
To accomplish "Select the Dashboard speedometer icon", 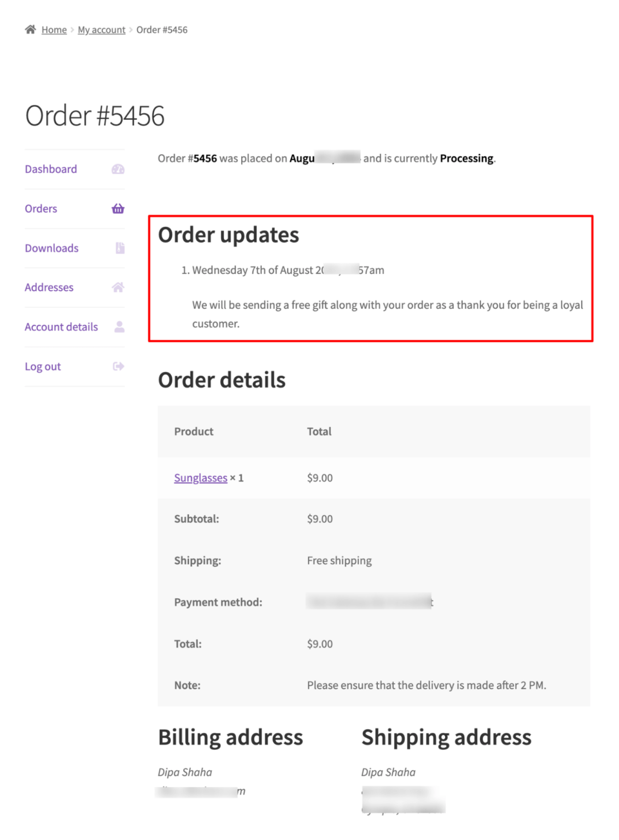I will coord(117,169).
